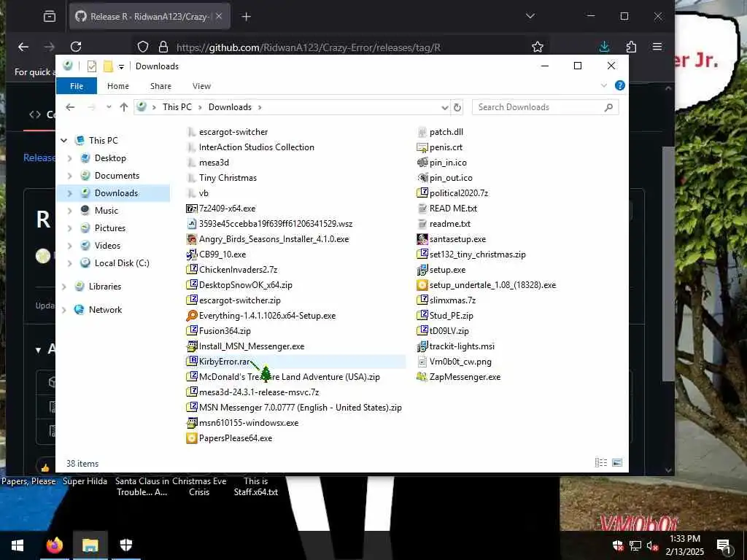
Task: Click the muted volume tray icon
Action: pos(652,545)
